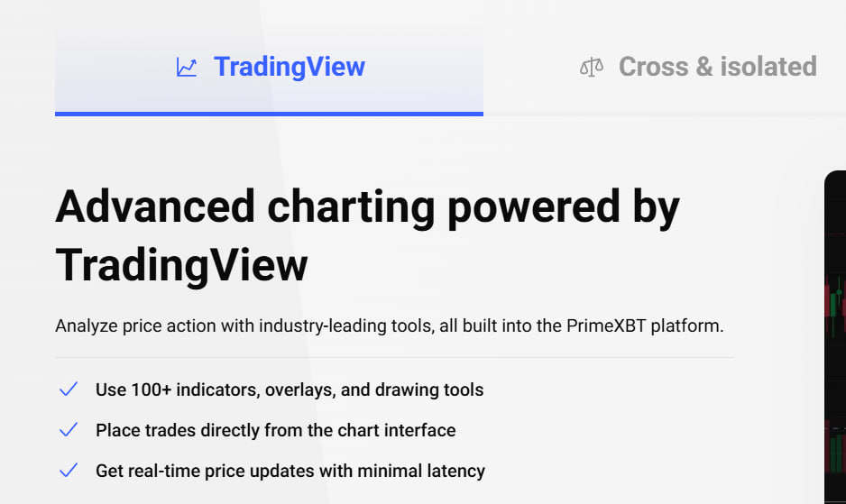Click the large 'TradingView' word in the heading
The width and height of the screenshot is (846, 504).
point(181,265)
